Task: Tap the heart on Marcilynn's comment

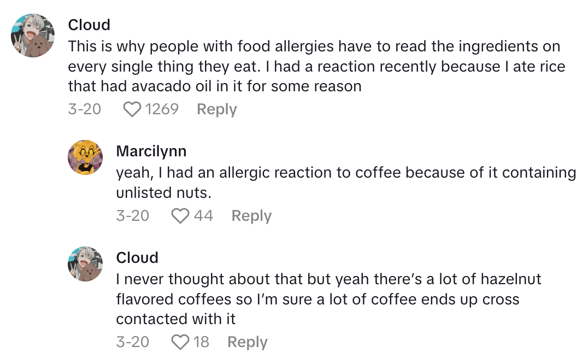Action: coord(180,216)
